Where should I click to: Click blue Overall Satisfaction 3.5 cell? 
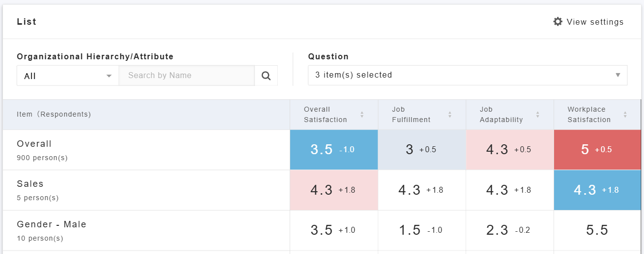(x=334, y=150)
